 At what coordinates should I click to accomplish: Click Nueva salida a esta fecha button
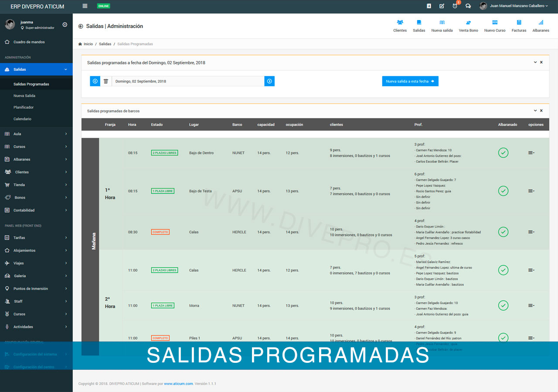tap(410, 81)
